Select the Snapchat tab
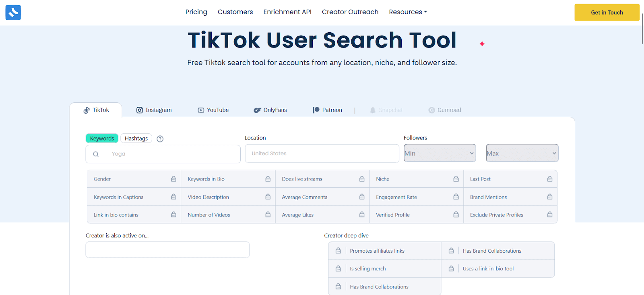Viewport: 644px width, 295px height. coord(386,110)
